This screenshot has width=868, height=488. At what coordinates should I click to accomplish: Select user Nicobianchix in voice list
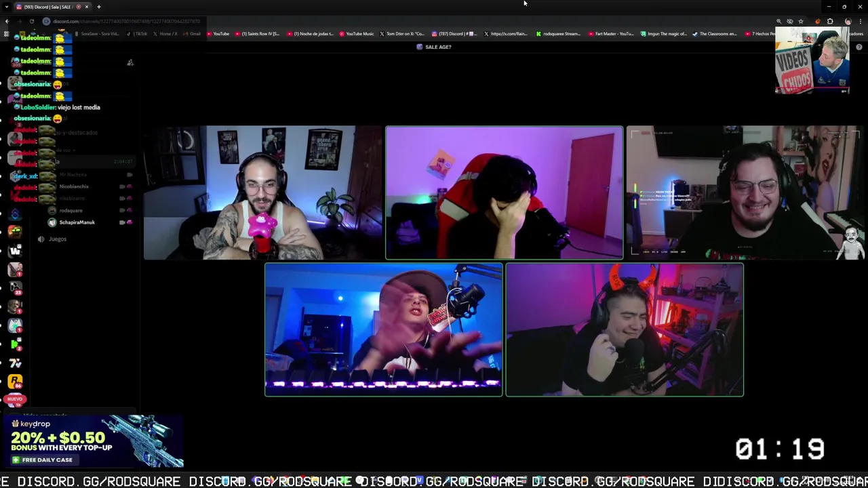(74, 186)
